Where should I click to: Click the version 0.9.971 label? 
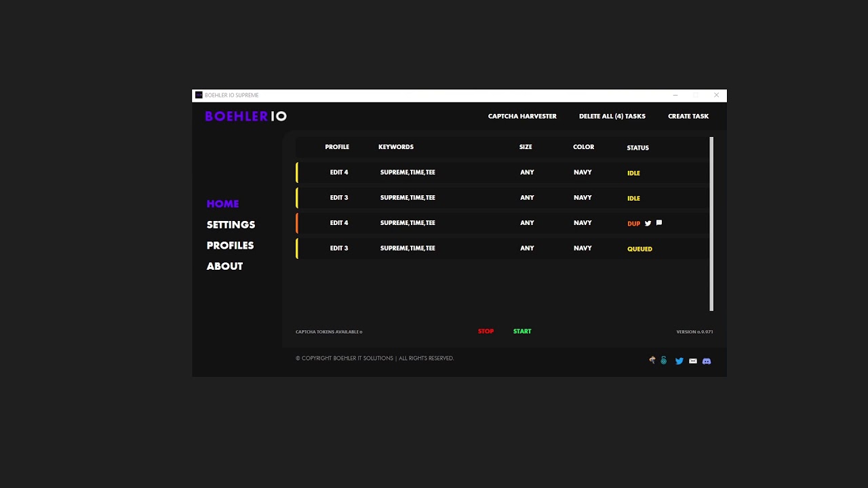click(694, 332)
